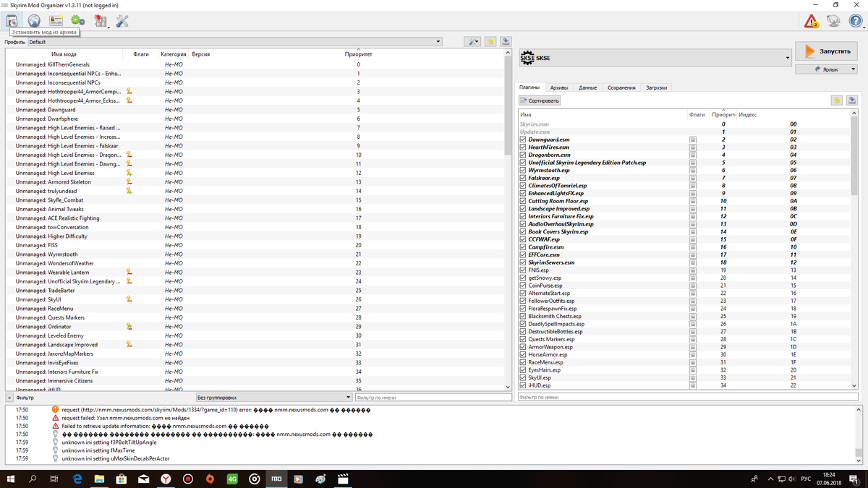The height and width of the screenshot is (488, 868).
Task: Select the Плагины tab
Action: click(529, 87)
